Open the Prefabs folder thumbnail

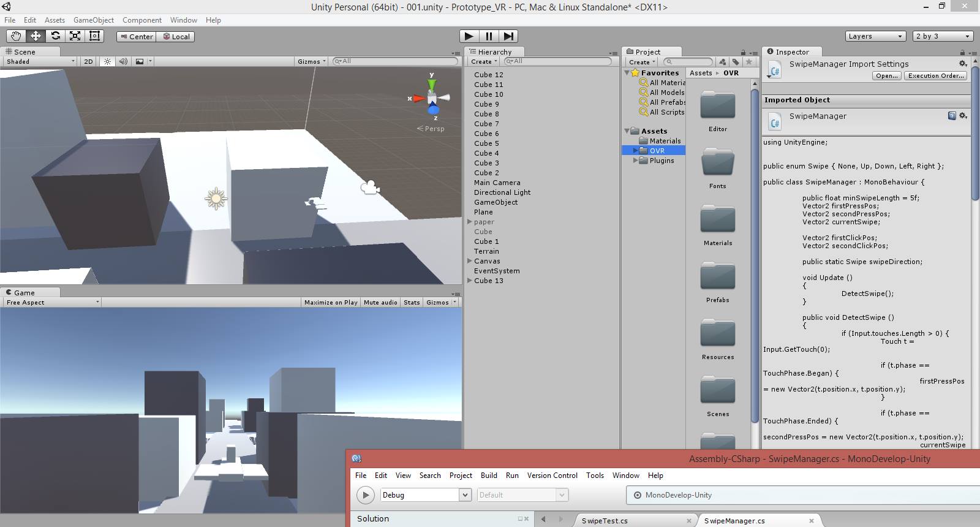(x=718, y=276)
